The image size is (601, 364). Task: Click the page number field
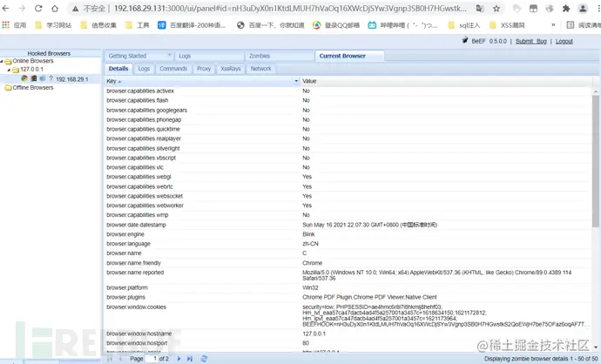pos(152,359)
